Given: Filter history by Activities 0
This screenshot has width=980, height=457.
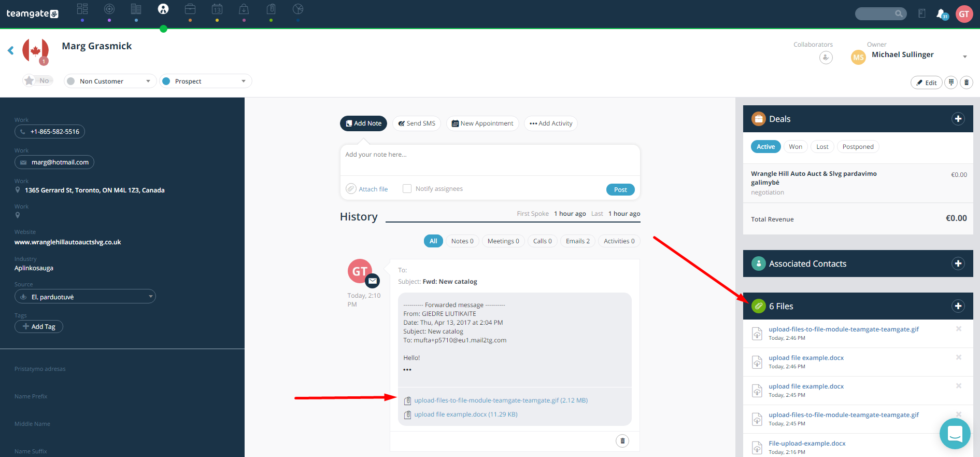Looking at the screenshot, I should tap(619, 241).
